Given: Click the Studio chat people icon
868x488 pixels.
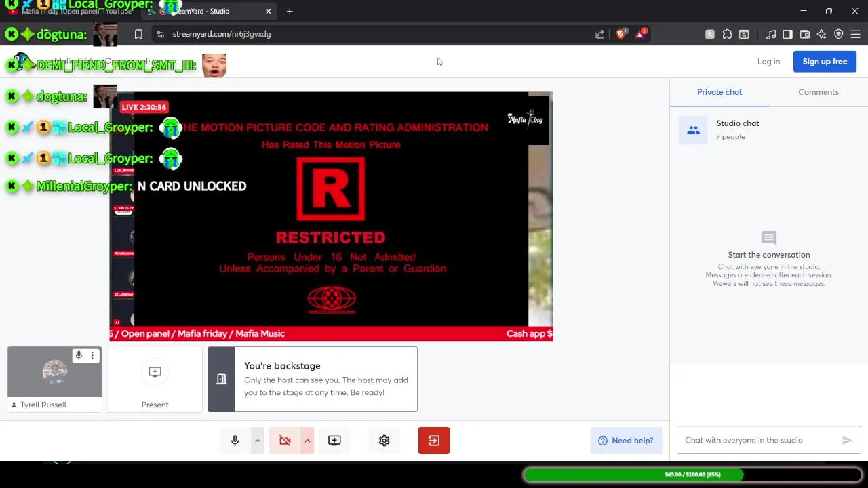Looking at the screenshot, I should [x=693, y=130].
